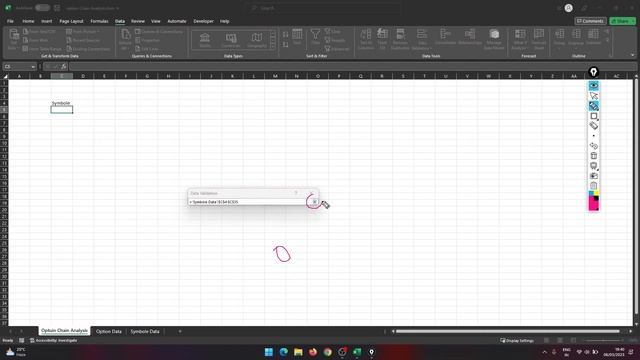
Task: Click the Search box in title bar
Action: 324,8
